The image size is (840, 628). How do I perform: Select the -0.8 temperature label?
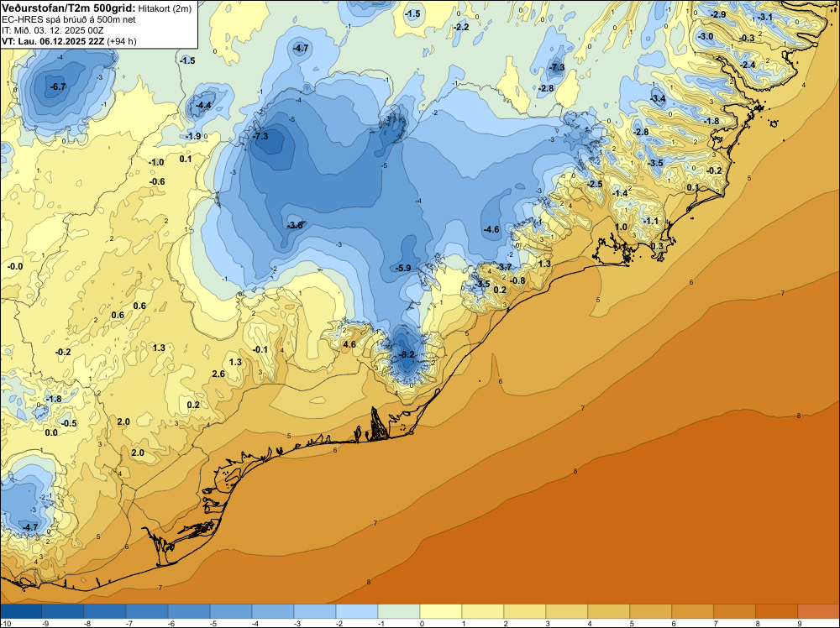[517, 280]
